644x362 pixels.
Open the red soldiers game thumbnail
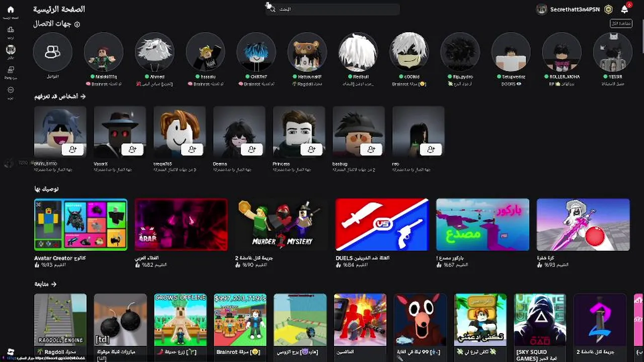pos(360,320)
